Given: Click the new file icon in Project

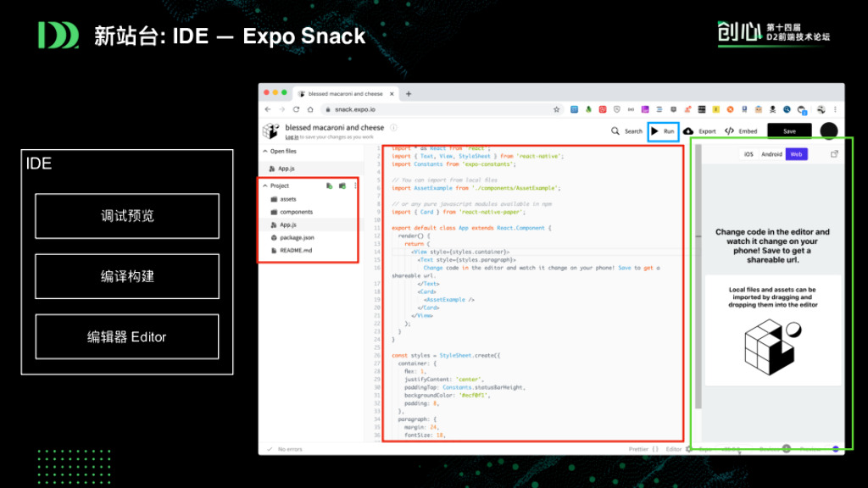Looking at the screenshot, I should [329, 186].
